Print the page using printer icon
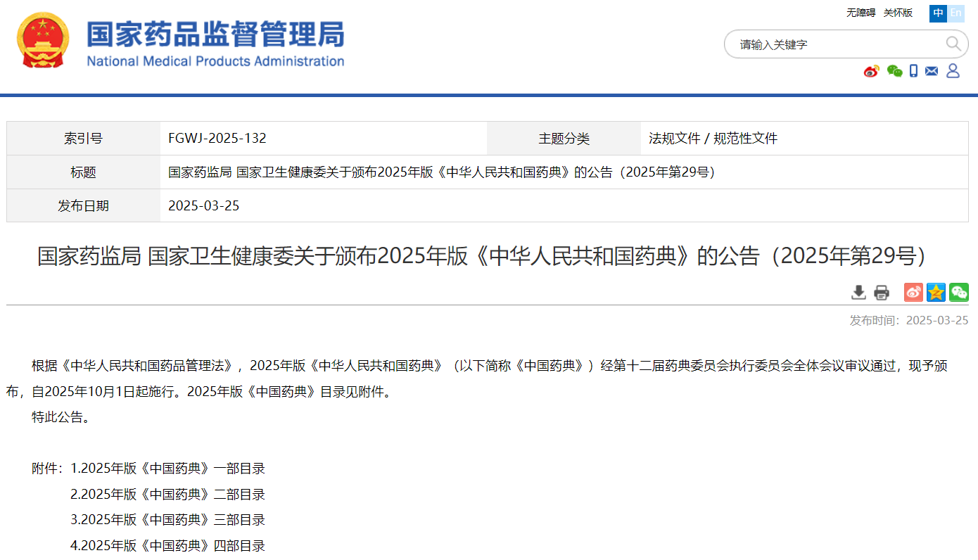This screenshot has width=978, height=560. (x=882, y=293)
